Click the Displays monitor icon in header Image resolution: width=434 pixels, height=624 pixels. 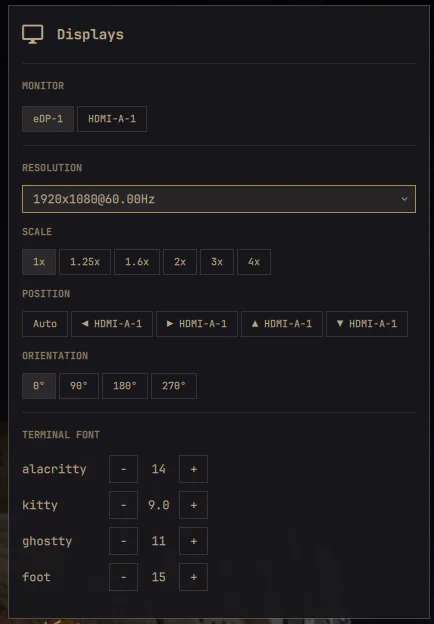click(33, 34)
